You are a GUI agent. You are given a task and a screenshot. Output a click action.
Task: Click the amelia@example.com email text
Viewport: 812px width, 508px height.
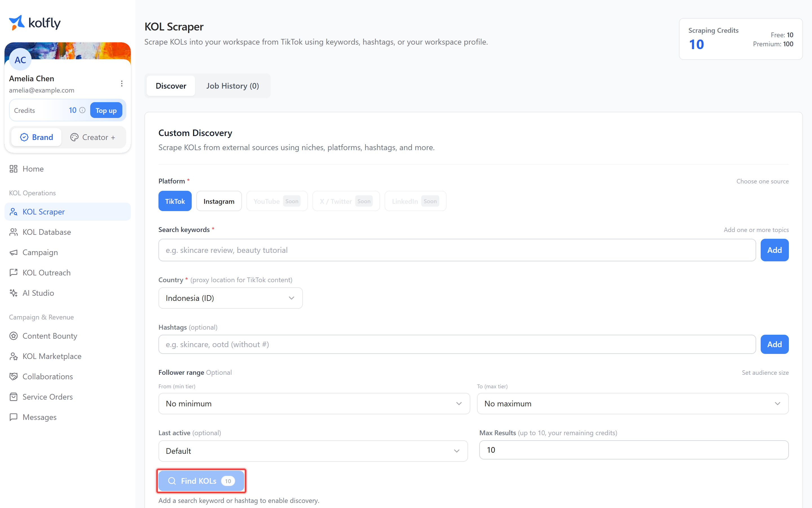42,90
